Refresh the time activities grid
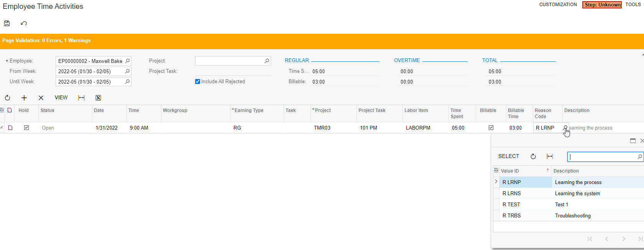Image resolution: width=644 pixels, height=250 pixels. tap(7, 98)
